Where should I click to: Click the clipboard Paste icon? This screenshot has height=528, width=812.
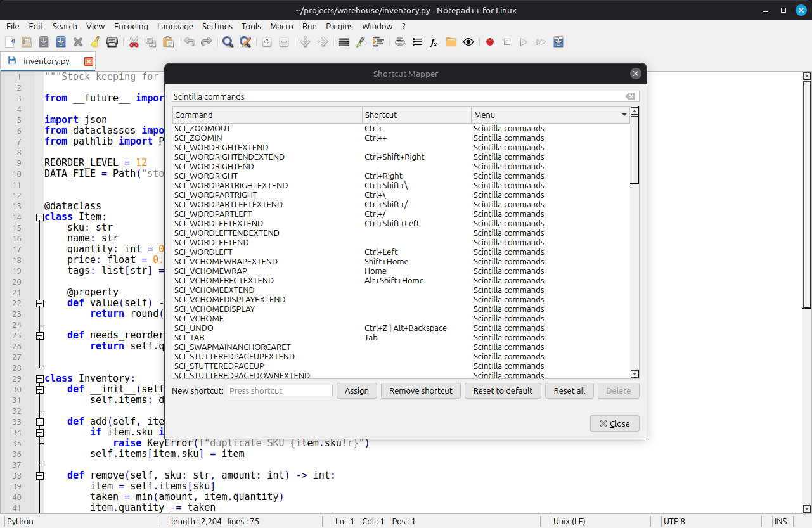[x=168, y=42]
